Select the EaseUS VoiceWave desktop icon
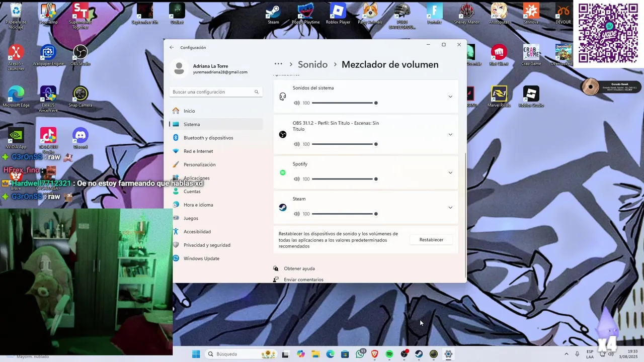The width and height of the screenshot is (644, 362). tap(48, 99)
